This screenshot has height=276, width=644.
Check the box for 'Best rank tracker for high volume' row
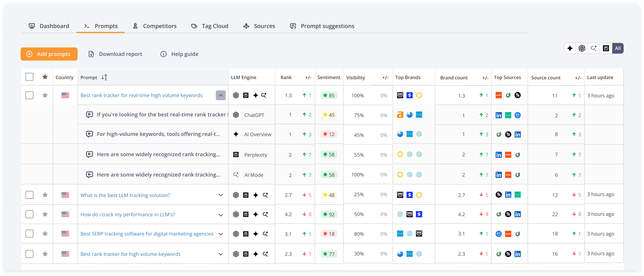[x=30, y=254]
